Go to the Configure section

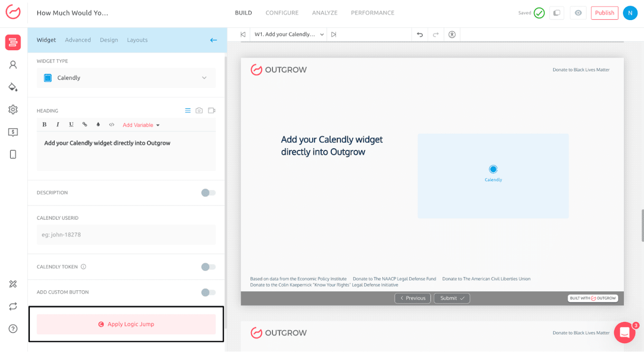282,13
